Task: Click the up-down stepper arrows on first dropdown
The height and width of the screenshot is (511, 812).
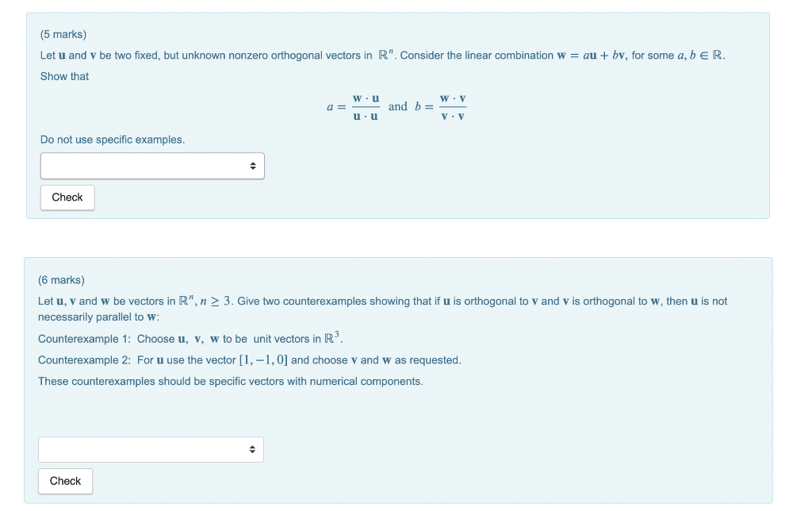Action: tap(254, 165)
